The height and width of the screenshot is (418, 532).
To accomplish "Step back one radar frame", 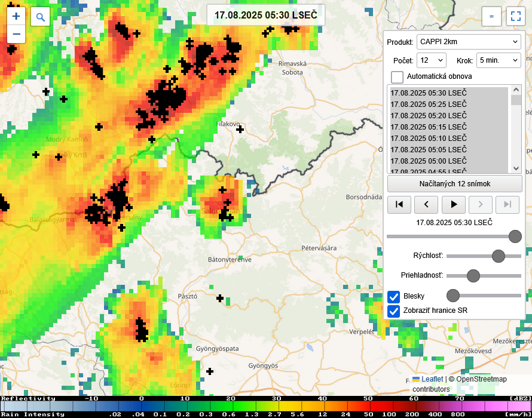I will [x=426, y=204].
